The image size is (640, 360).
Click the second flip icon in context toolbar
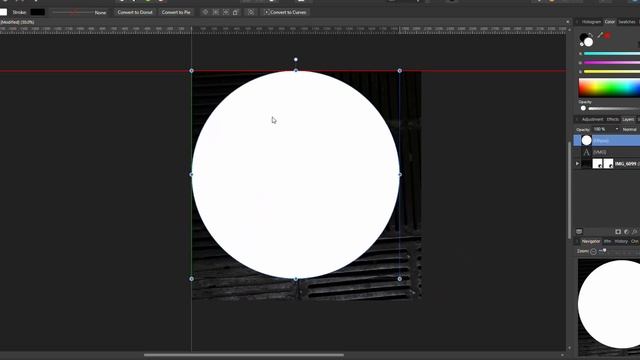click(x=216, y=12)
